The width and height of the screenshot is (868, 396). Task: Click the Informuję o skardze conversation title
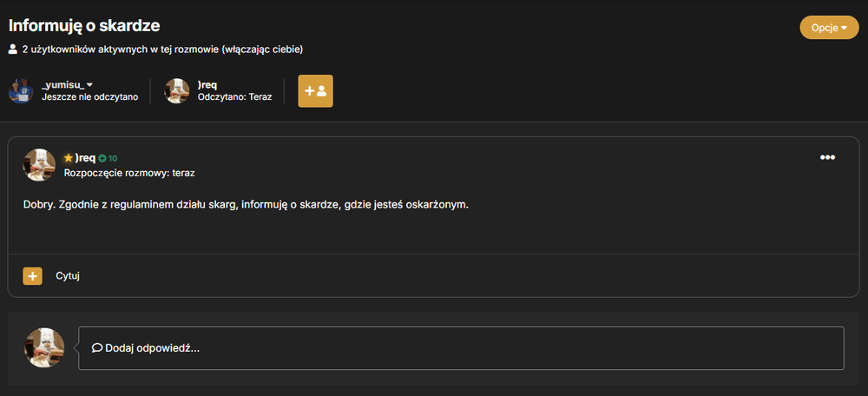tap(84, 25)
